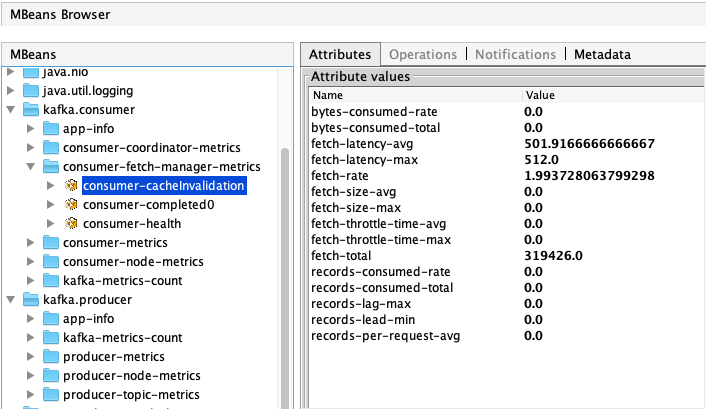
Task: Expand the producer-topic-metrics node arrow
Action: [31, 394]
